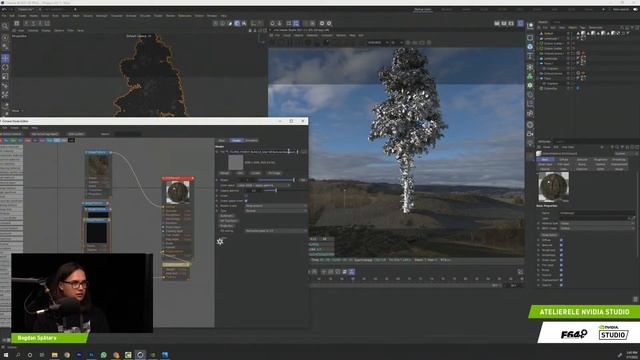Toggle the Displacement channel checkbox
640x360 pixels.
(561, 280)
